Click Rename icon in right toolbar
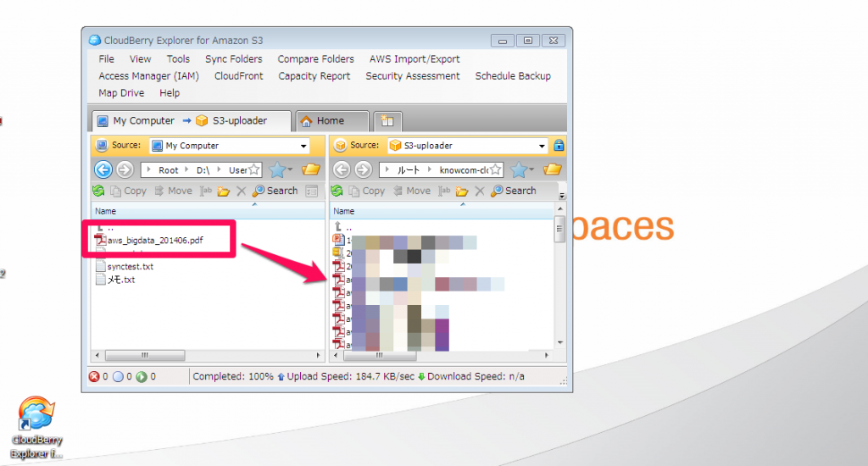 click(444, 191)
